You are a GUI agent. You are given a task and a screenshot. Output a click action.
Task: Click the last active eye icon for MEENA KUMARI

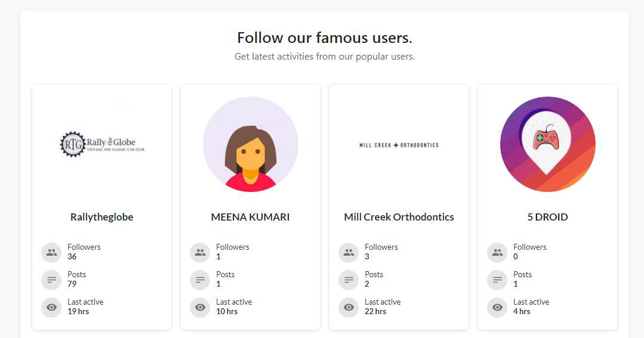click(x=200, y=307)
